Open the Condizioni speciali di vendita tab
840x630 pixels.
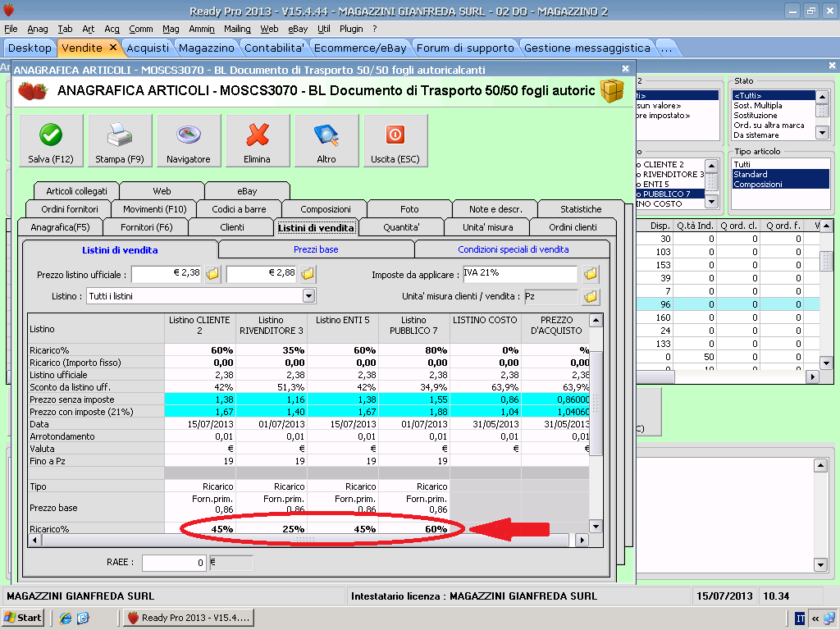point(513,249)
